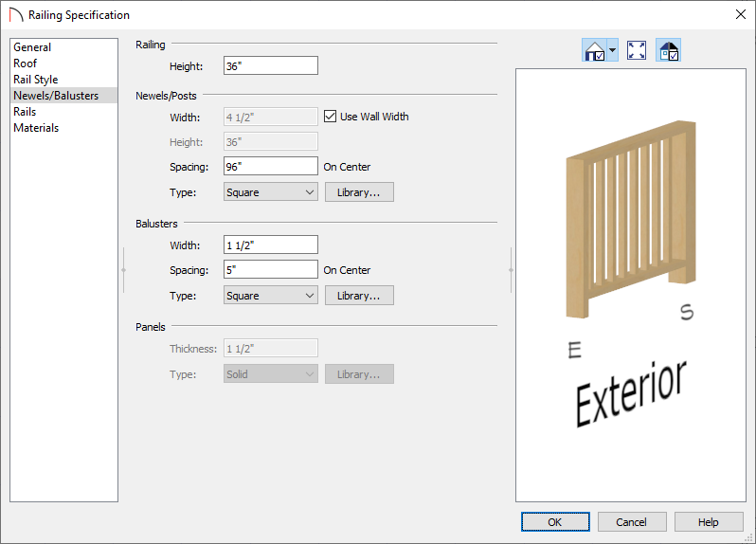Open Library for Balusters type
Image resolution: width=756 pixels, height=544 pixels.
[359, 295]
